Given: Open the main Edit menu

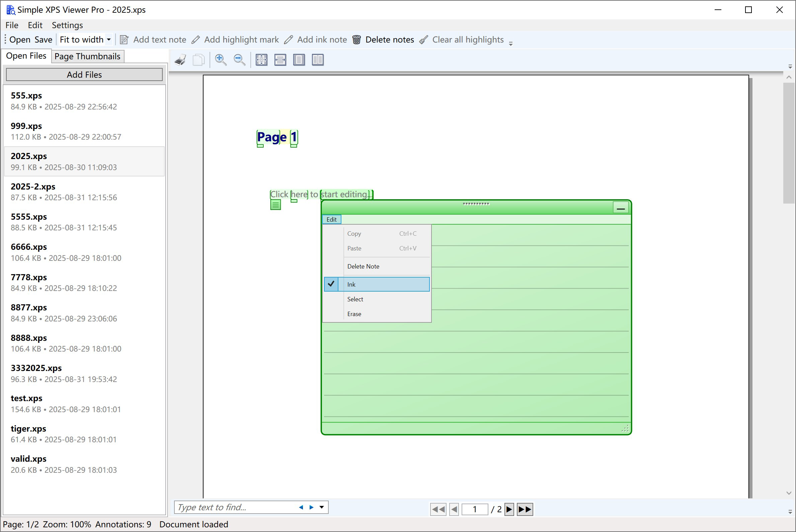Looking at the screenshot, I should point(35,25).
